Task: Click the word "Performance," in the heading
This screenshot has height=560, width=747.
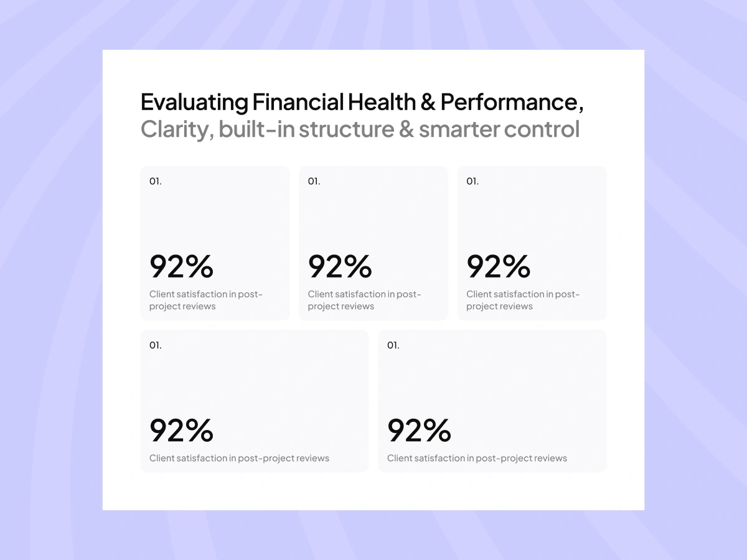Action: coord(512,102)
